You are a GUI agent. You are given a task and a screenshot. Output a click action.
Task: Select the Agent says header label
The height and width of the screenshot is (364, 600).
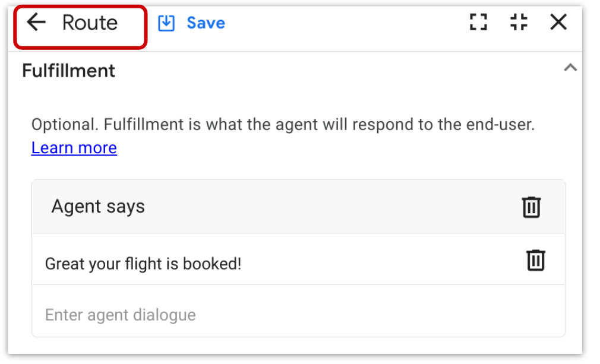98,207
